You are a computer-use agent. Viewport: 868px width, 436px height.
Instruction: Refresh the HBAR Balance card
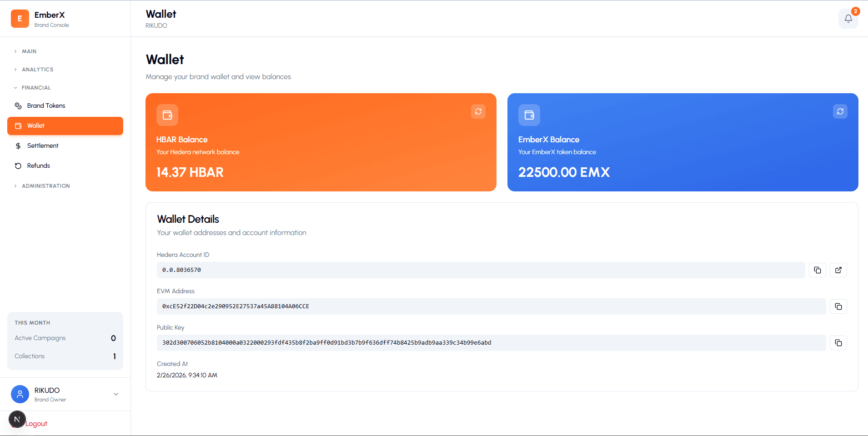tap(478, 111)
